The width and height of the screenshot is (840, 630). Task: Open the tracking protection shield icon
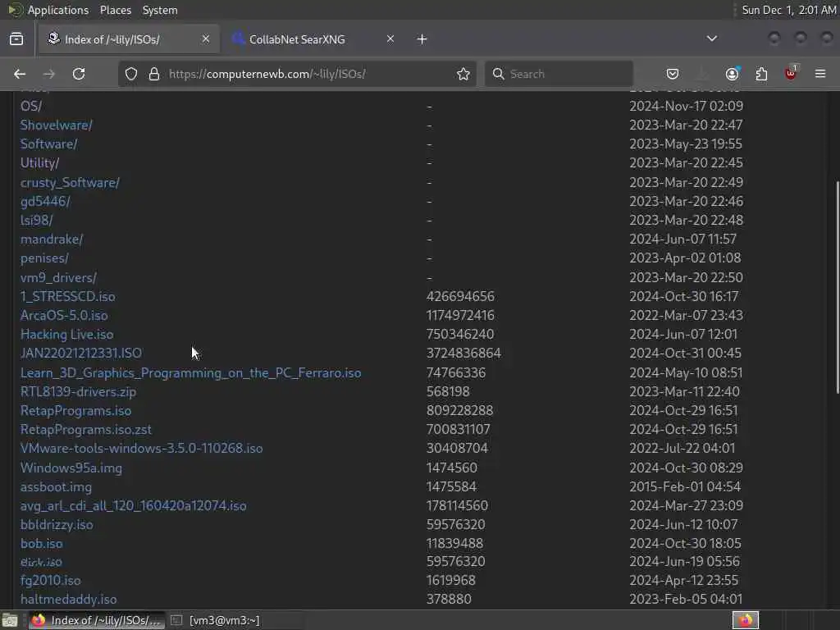tap(131, 74)
